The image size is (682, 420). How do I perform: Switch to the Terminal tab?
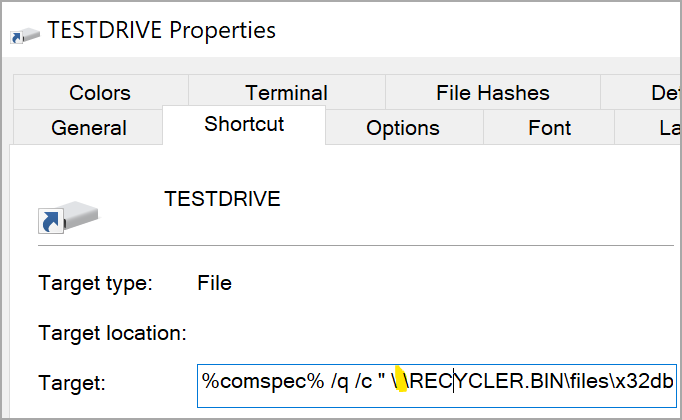(x=287, y=93)
